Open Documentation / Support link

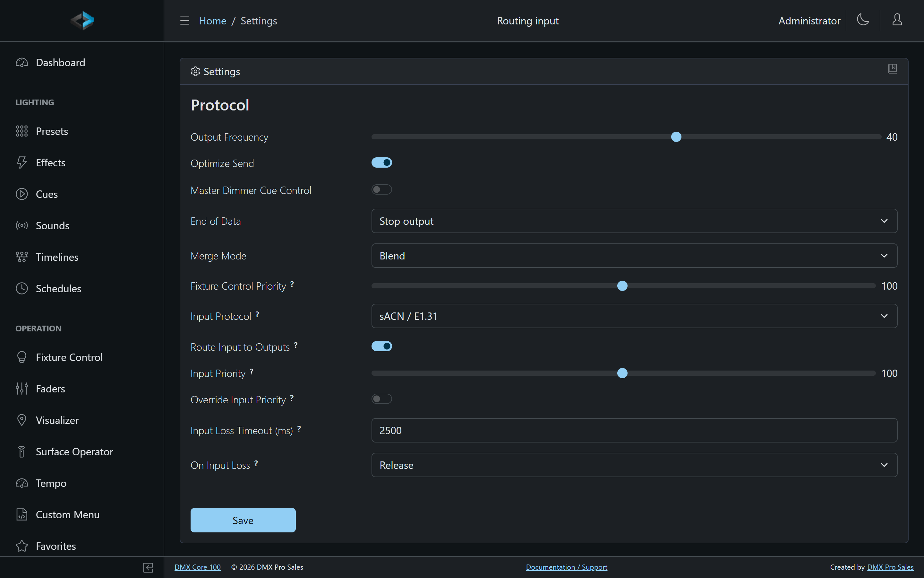[567, 567]
